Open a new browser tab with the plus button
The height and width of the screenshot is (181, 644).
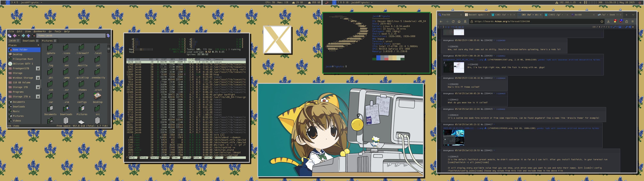[x=627, y=15]
